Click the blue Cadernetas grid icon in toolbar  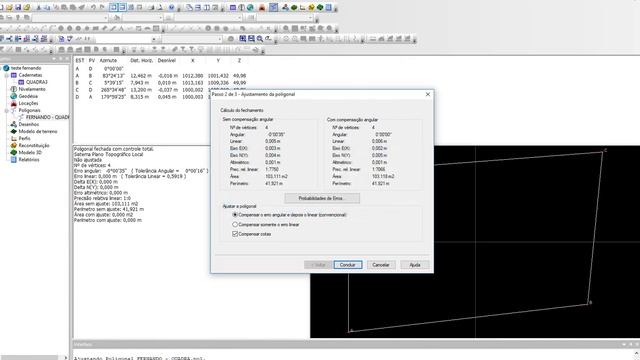click(x=233, y=7)
